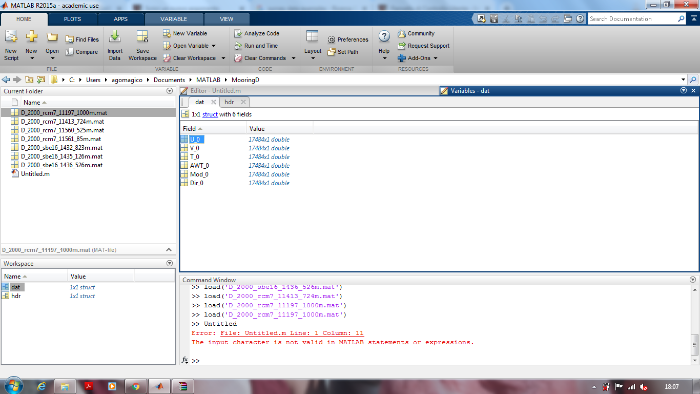The width and height of the screenshot is (700, 394).
Task: Click Analyze Code
Action: coord(257,33)
